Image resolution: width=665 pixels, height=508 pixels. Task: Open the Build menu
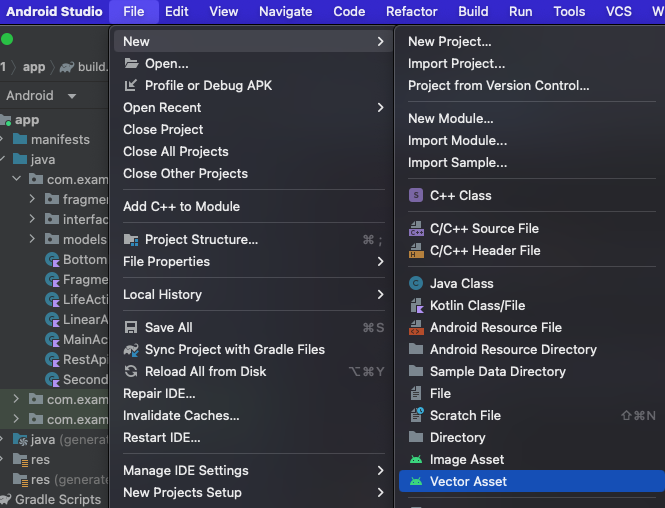473,11
